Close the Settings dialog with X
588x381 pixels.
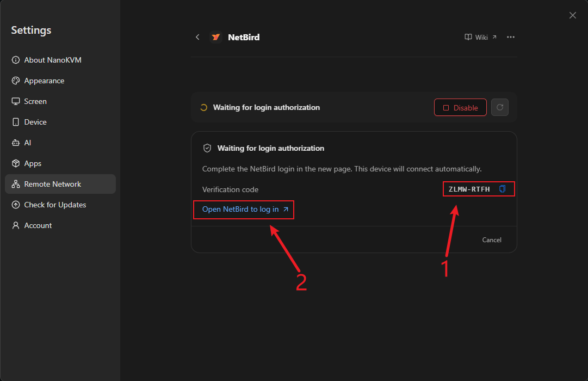point(573,15)
